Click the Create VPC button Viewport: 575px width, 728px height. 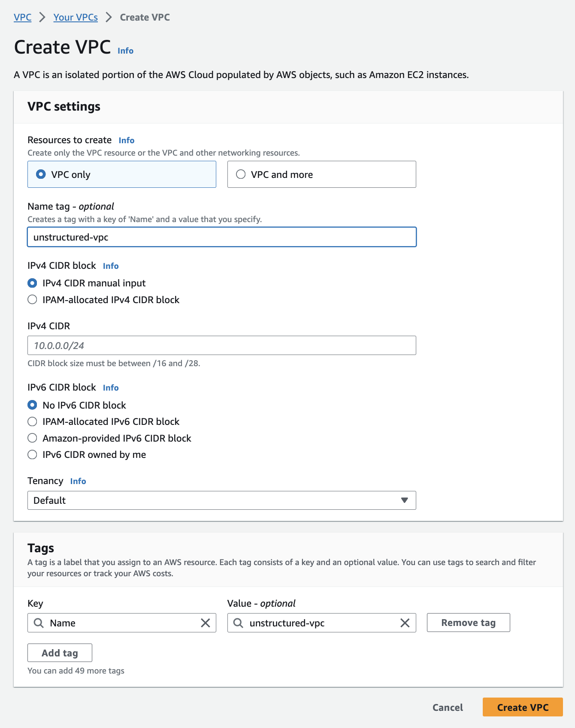(523, 707)
